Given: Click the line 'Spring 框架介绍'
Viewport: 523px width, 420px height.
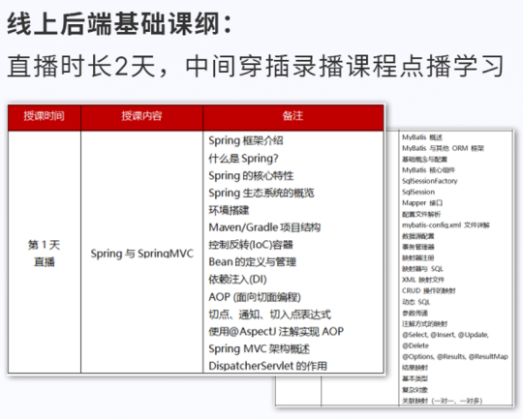Looking at the screenshot, I should click(246, 140).
